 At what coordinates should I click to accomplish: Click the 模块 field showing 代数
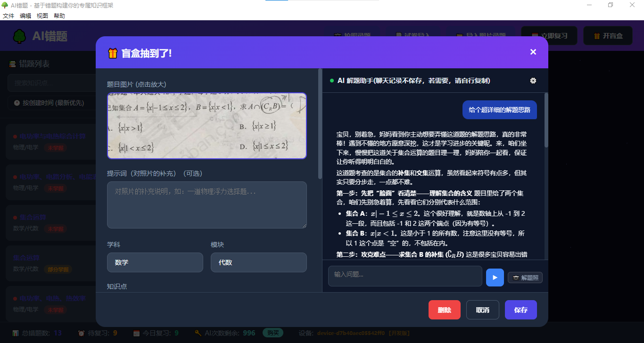(x=259, y=262)
